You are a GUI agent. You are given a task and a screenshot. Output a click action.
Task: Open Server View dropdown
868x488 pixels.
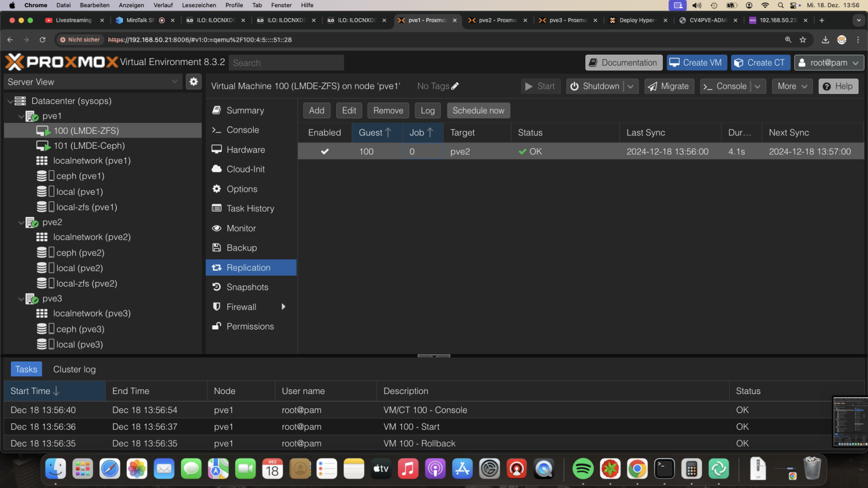point(175,82)
